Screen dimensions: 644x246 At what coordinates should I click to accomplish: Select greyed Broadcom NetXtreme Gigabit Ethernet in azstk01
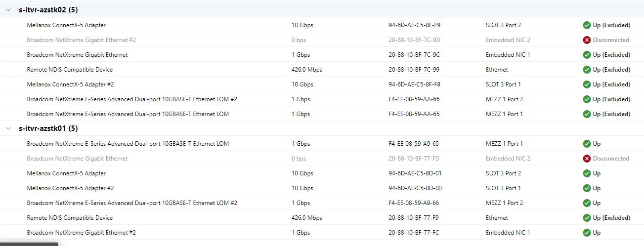[78, 159]
